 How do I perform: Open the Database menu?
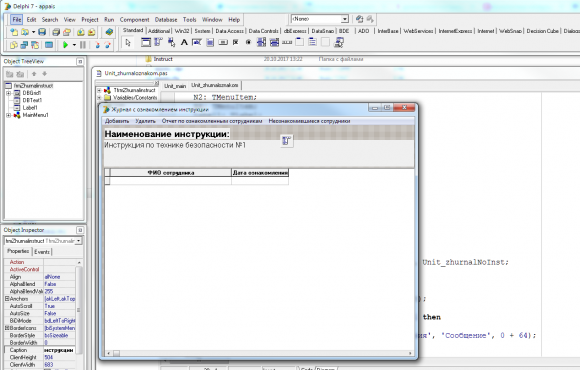[x=166, y=20]
